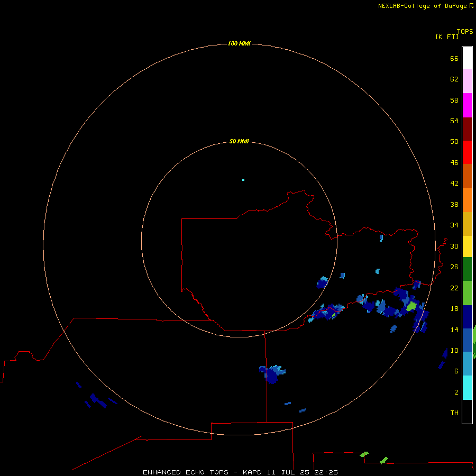Click the 10 legend value

coord(454,351)
